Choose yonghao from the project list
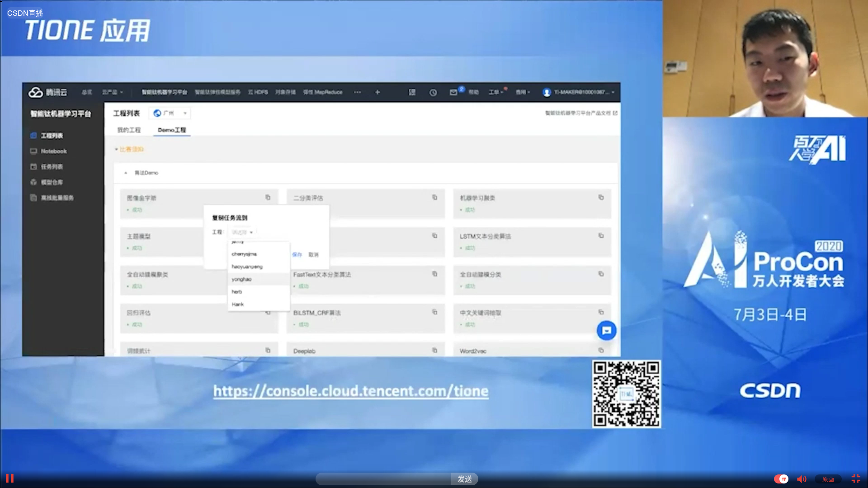This screenshot has width=868, height=488. (x=259, y=279)
